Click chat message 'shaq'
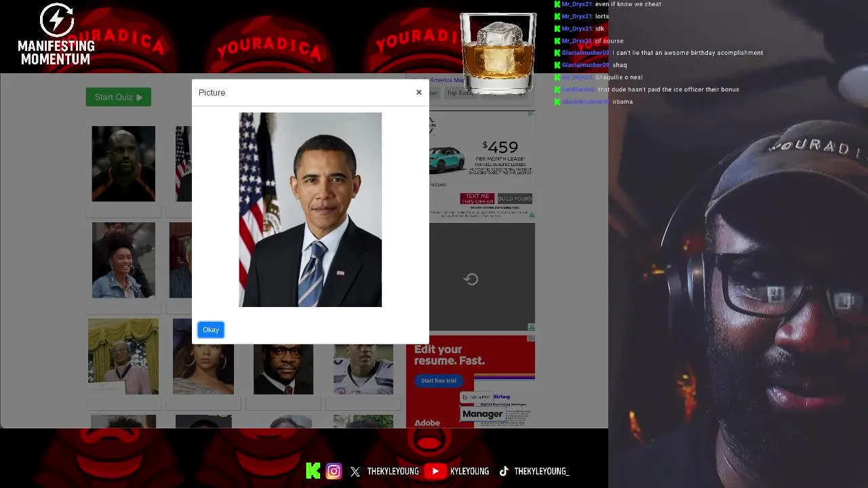 (620, 65)
